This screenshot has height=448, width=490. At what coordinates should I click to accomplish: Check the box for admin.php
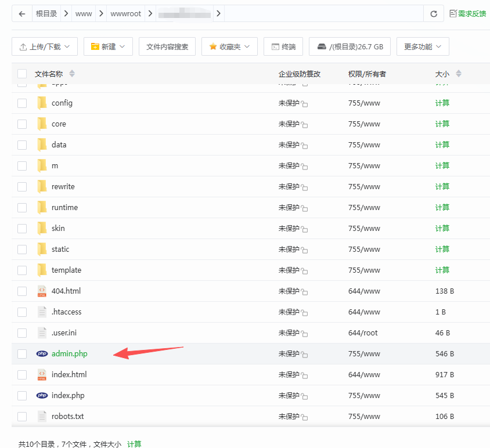tap(22, 353)
